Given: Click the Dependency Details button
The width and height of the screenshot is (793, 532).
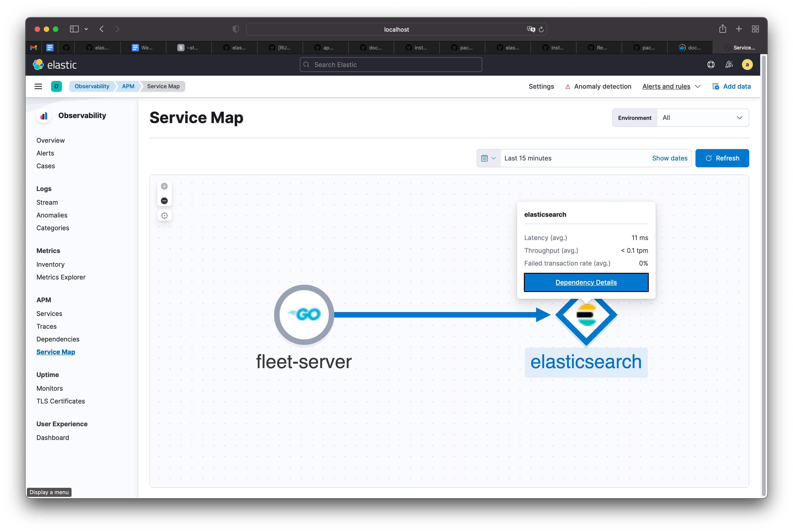Looking at the screenshot, I should pos(586,282).
